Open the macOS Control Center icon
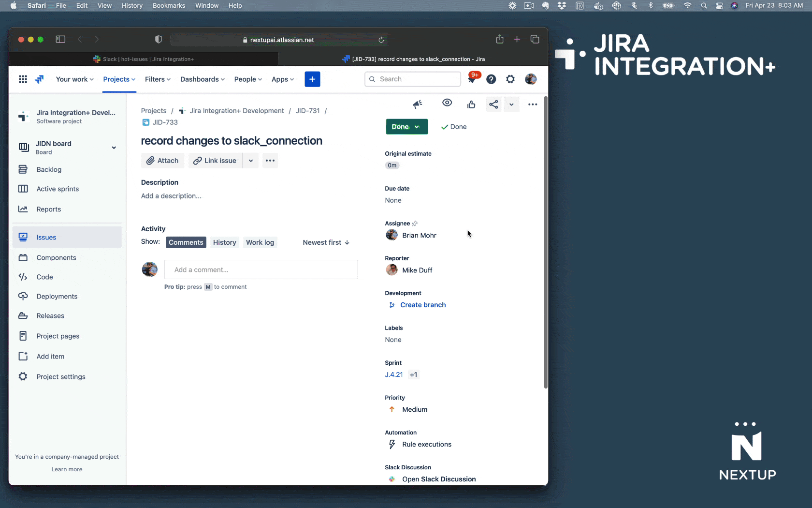This screenshot has width=812, height=508. tap(719, 5)
